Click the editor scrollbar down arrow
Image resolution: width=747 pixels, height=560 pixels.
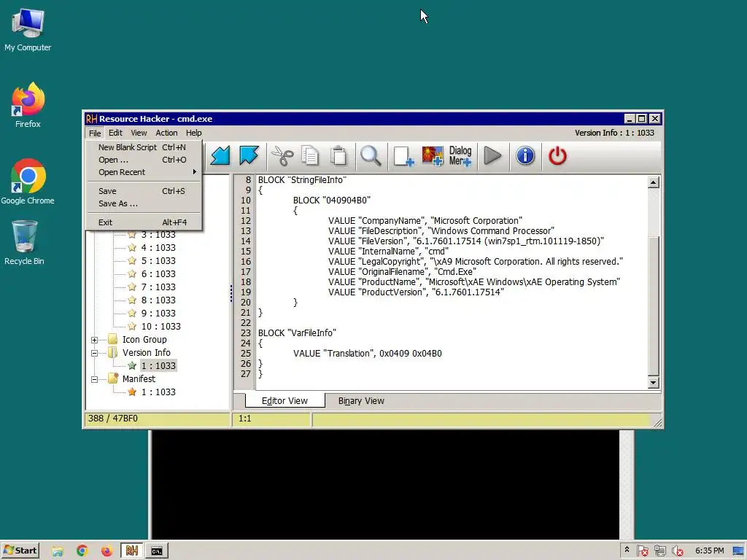click(653, 382)
